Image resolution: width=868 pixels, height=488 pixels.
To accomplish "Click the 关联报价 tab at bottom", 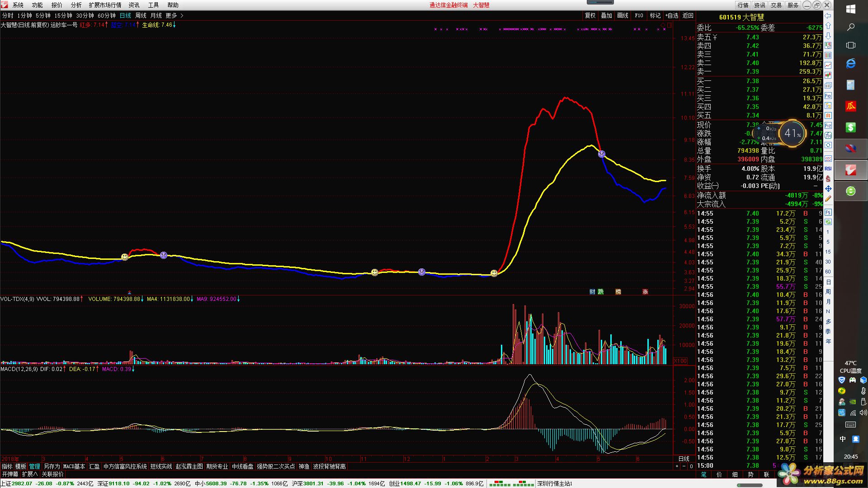I will click(x=53, y=474).
